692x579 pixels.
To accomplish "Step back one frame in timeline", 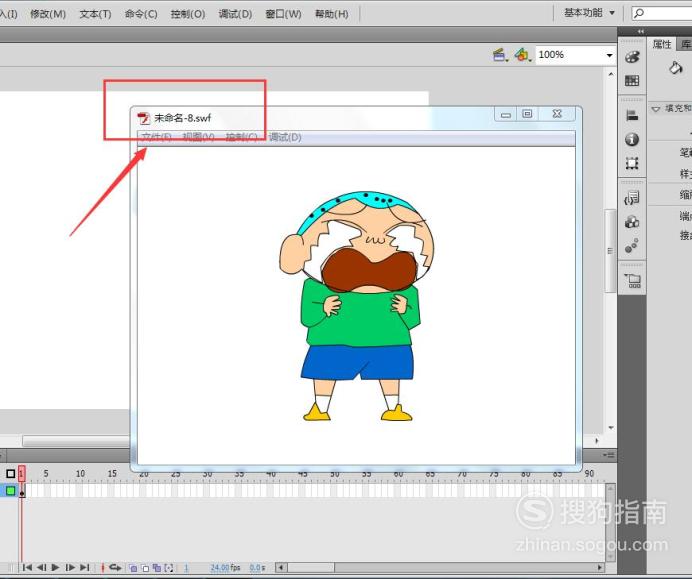I will pos(41,567).
